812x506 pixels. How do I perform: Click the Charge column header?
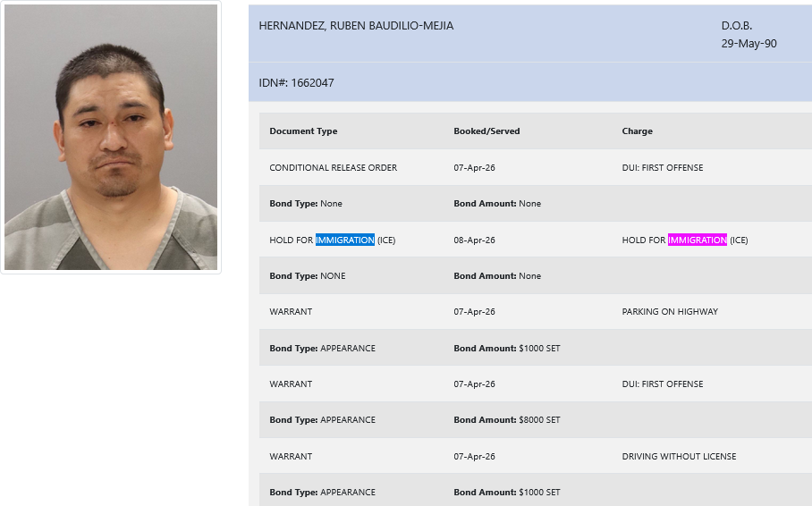click(637, 131)
